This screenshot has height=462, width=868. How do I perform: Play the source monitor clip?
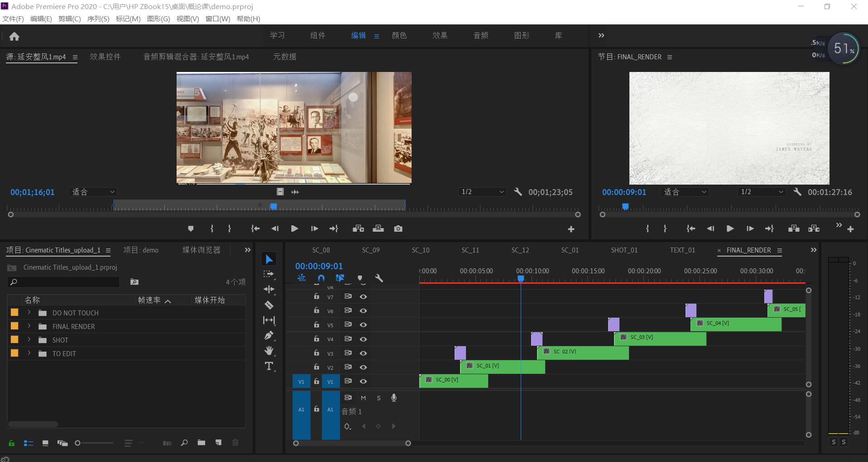click(x=294, y=229)
